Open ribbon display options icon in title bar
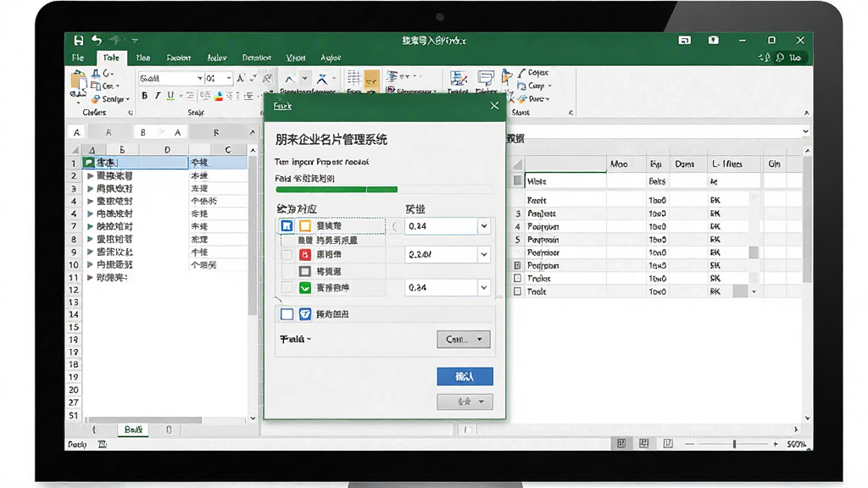Viewport: 868px width, 488px height. pyautogui.click(x=685, y=41)
